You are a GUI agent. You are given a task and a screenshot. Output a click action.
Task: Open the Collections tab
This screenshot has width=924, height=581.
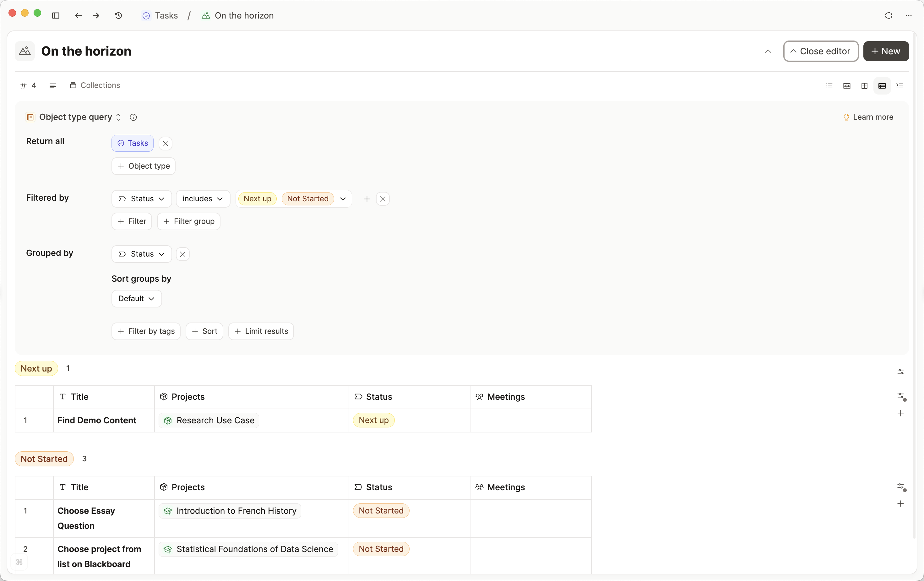pyautogui.click(x=95, y=85)
